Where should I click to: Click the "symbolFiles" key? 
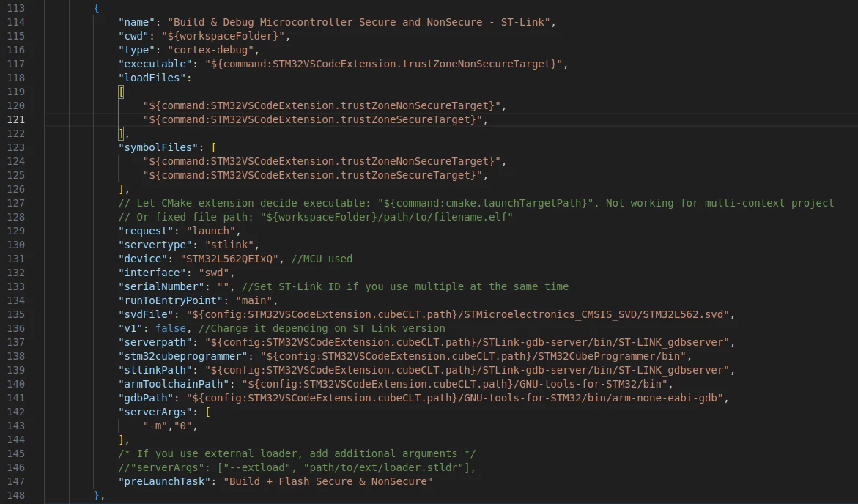pos(159,147)
